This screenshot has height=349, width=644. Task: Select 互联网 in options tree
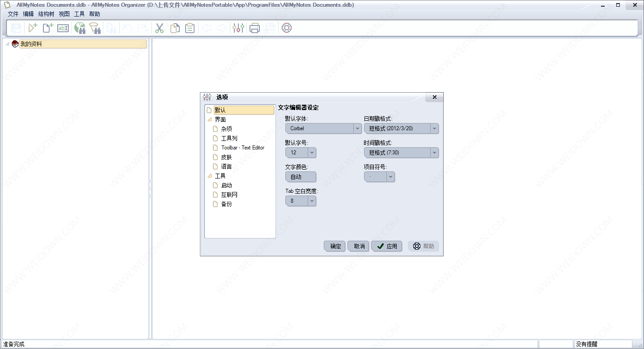click(229, 195)
